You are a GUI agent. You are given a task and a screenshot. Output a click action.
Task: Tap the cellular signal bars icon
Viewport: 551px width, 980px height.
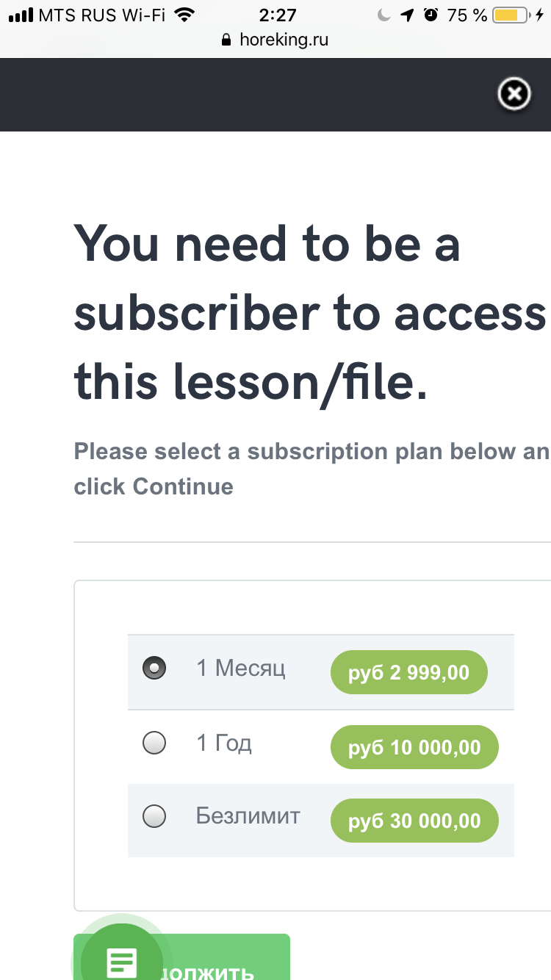pyautogui.click(x=21, y=15)
